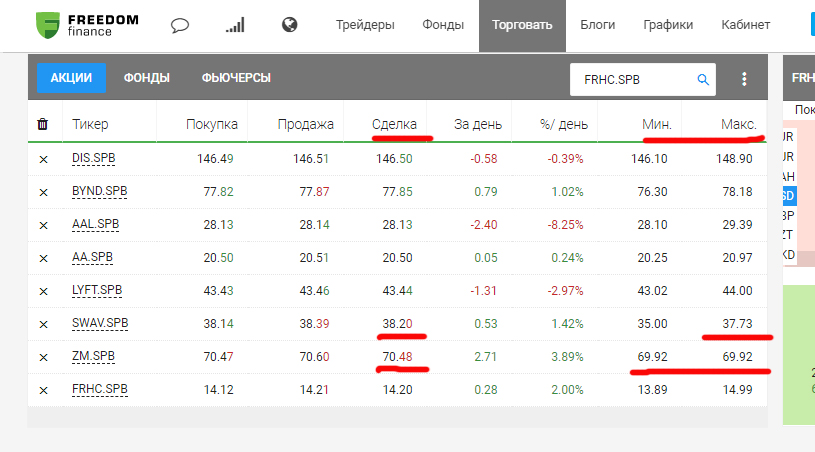Click DIS.SPB buy price 146.49
The width and height of the screenshot is (815, 452).
click(x=215, y=158)
